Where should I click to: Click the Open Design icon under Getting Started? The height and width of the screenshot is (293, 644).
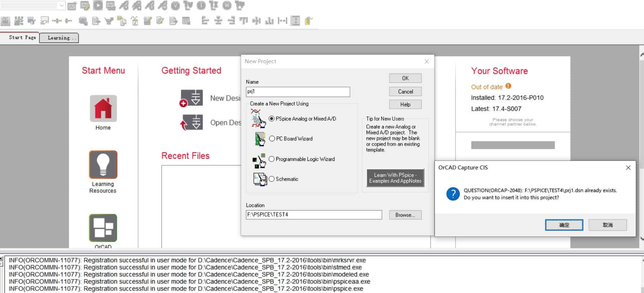pyautogui.click(x=191, y=123)
